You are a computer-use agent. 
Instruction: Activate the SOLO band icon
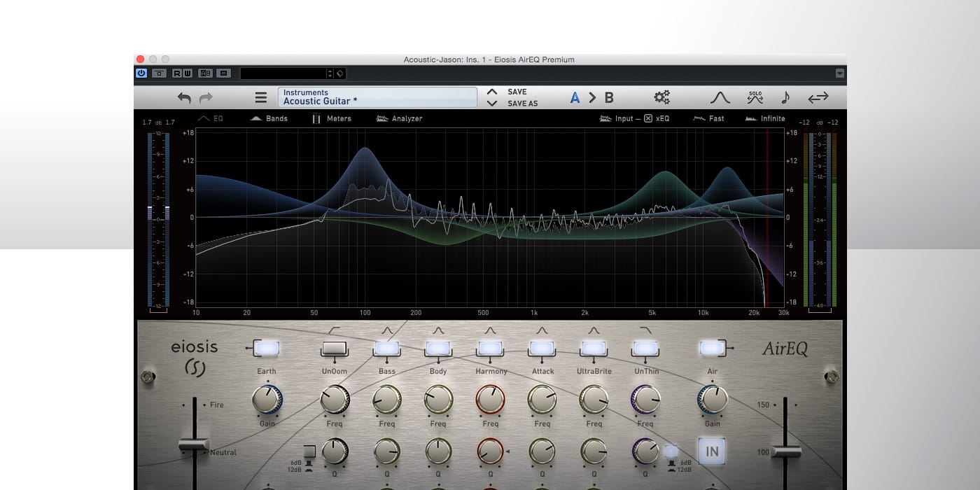(x=755, y=98)
